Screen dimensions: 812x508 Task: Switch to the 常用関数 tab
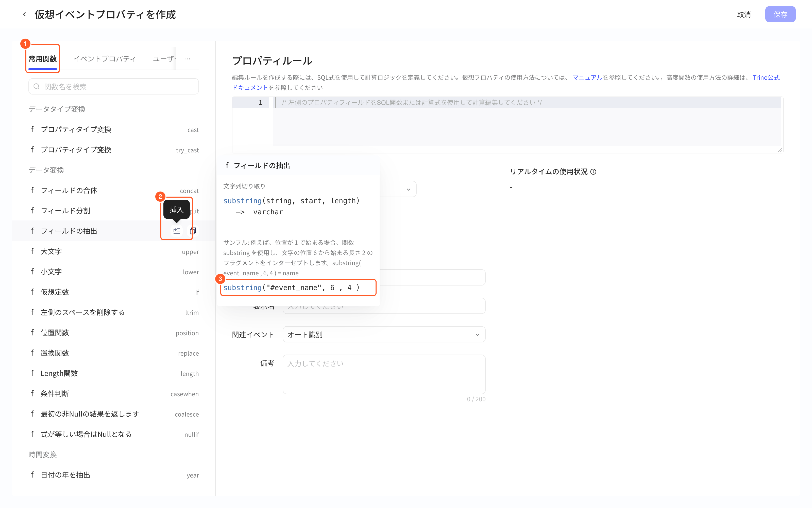pos(43,59)
